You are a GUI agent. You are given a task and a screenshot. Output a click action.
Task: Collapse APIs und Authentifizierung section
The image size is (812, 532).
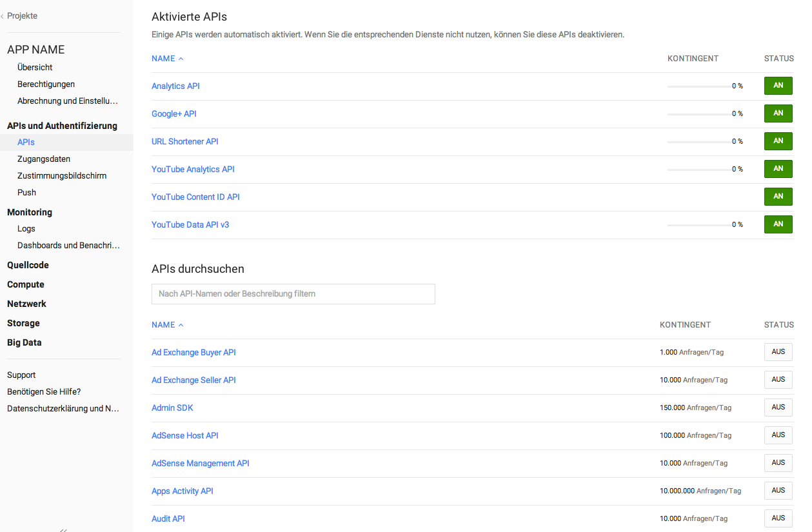[x=62, y=126]
